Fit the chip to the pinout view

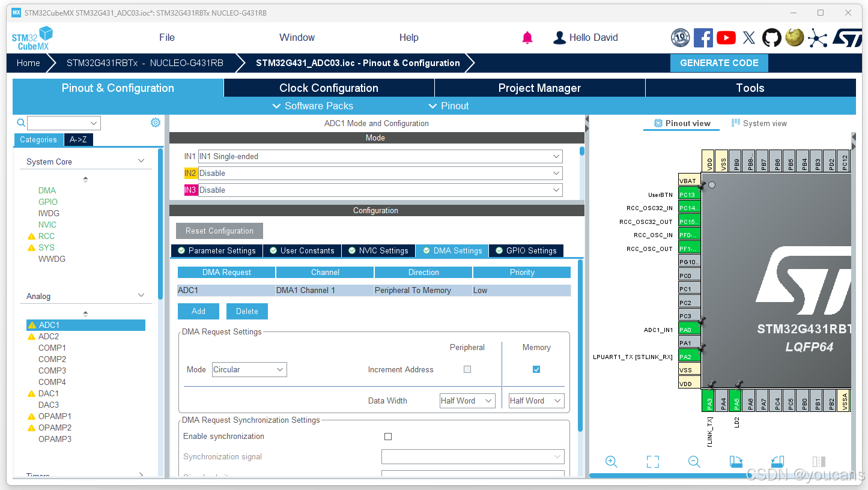pos(653,461)
